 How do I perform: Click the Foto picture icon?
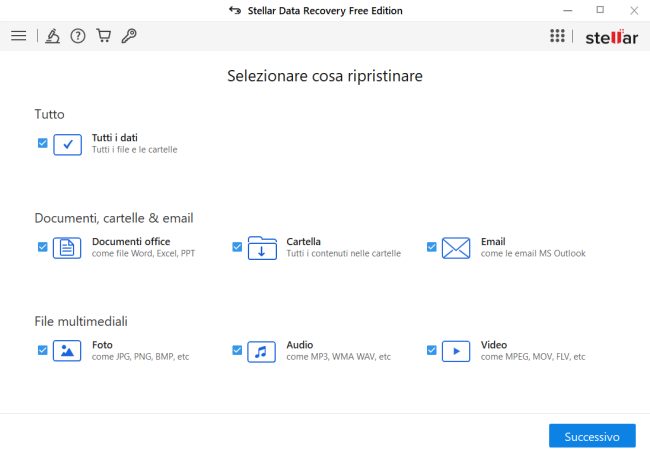[67, 351]
